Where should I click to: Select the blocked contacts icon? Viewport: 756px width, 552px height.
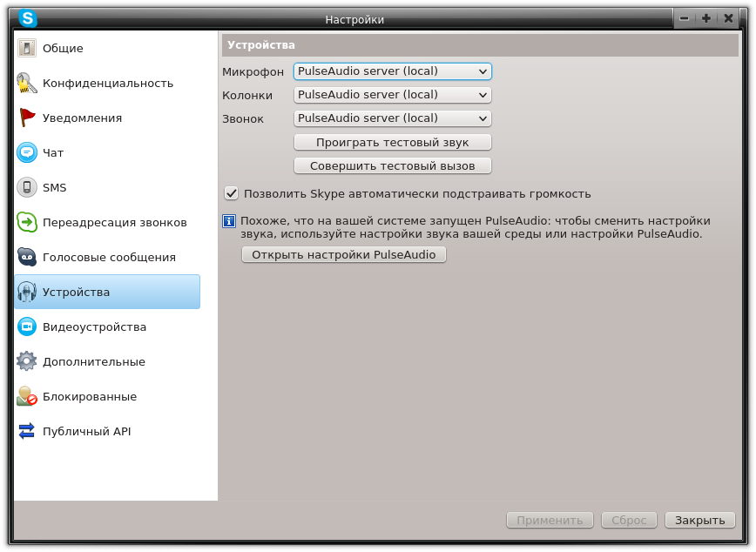(27, 396)
